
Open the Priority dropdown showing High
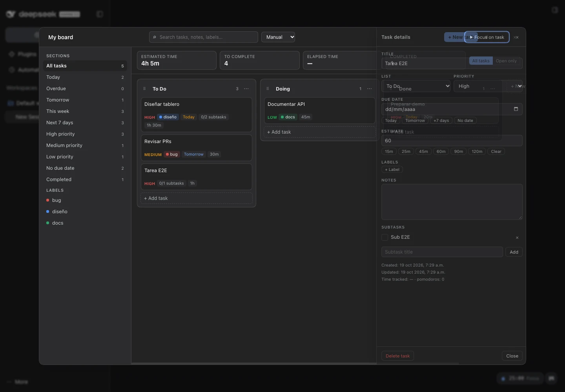(x=488, y=86)
